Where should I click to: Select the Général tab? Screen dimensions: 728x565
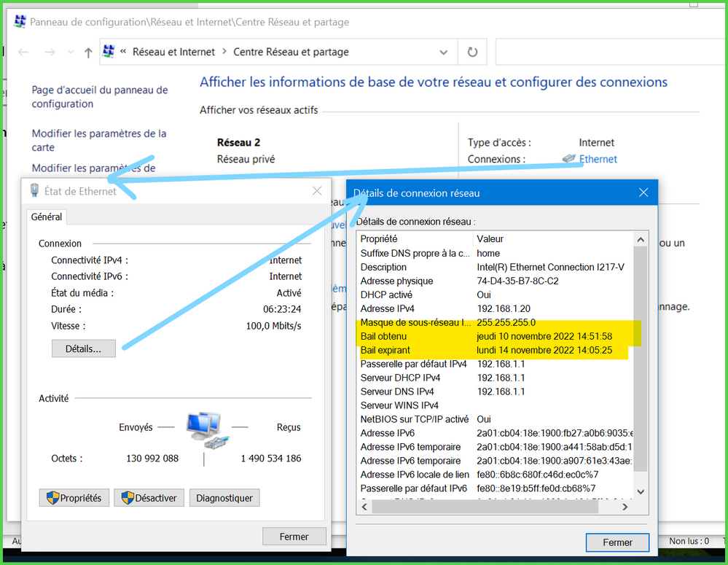pos(47,217)
